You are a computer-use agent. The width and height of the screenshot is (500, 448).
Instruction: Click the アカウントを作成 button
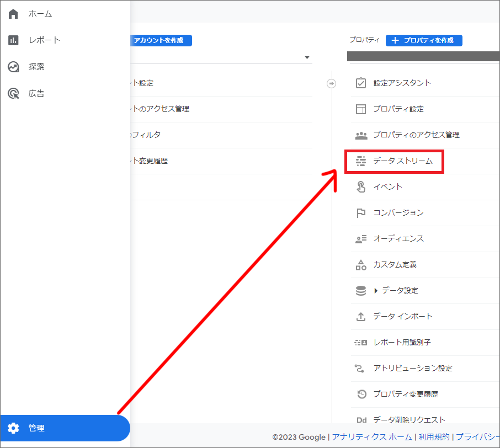click(x=161, y=40)
